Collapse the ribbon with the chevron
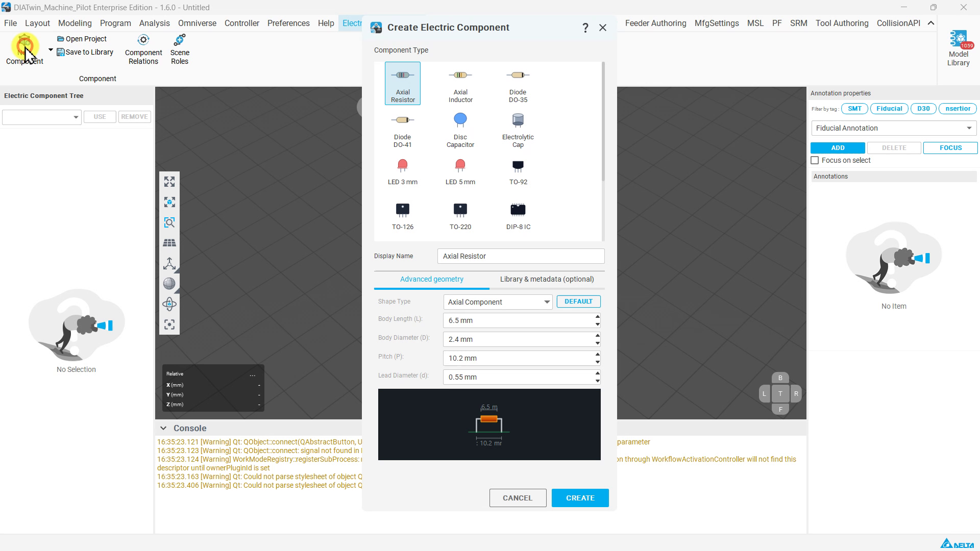Screen dimensions: 980x551 point(931,23)
